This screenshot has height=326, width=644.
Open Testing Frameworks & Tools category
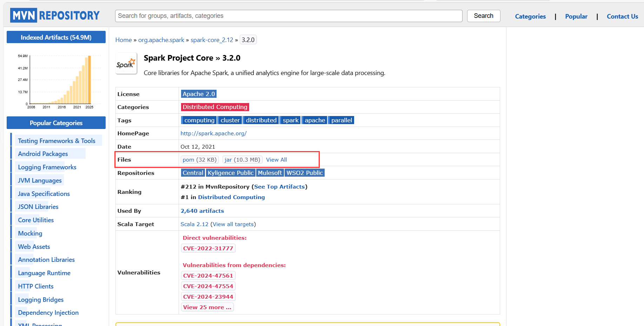(57, 141)
